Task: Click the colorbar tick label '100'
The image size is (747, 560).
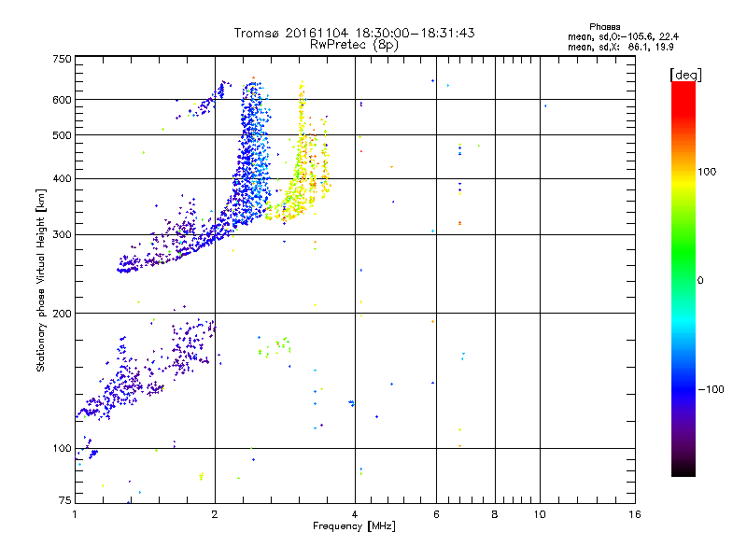Action: [707, 172]
